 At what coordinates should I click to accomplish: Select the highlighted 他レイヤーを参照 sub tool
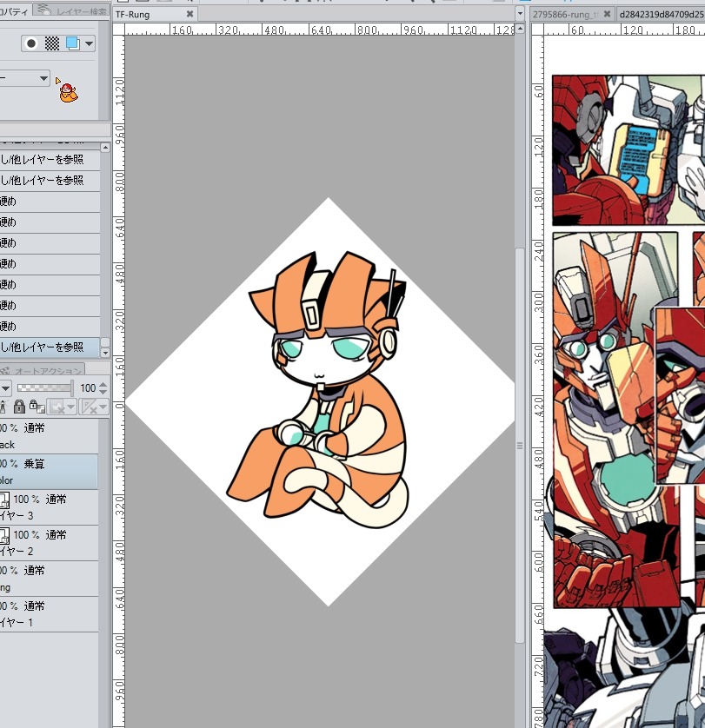50,347
